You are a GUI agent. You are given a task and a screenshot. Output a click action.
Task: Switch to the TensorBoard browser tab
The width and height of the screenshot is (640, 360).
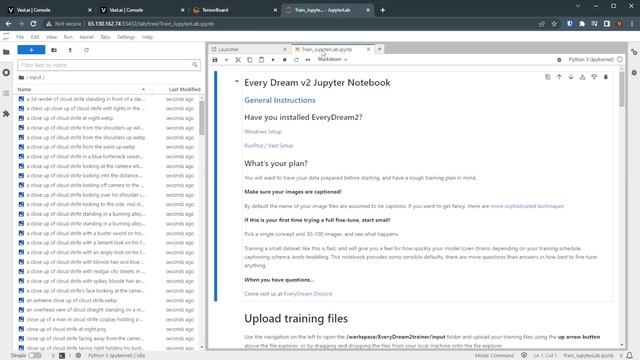click(235, 10)
